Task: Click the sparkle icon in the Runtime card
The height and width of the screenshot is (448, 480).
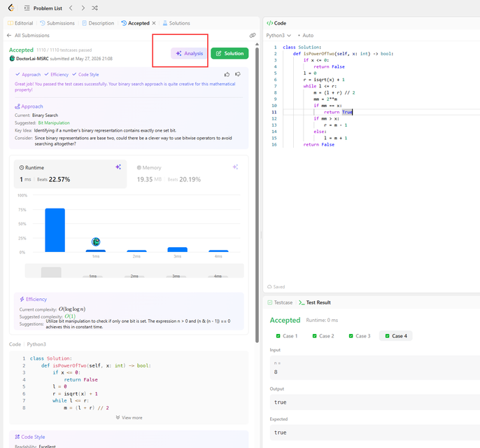Action: pos(118,167)
